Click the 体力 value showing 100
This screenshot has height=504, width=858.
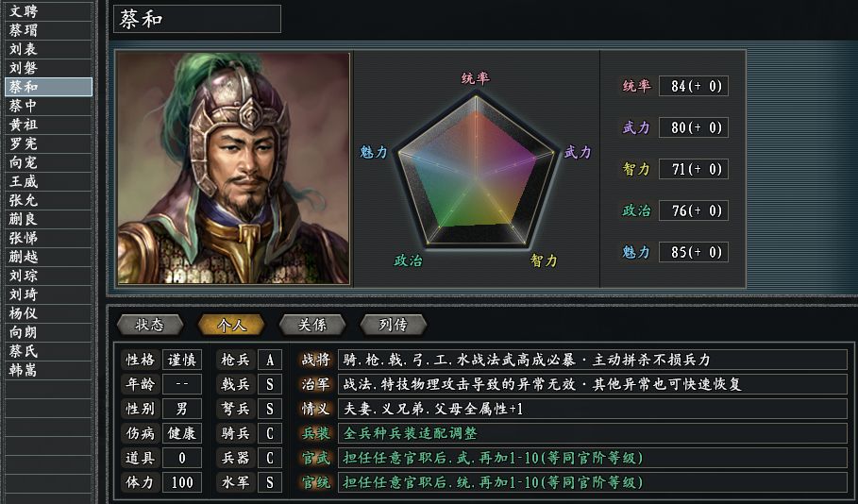(x=181, y=482)
